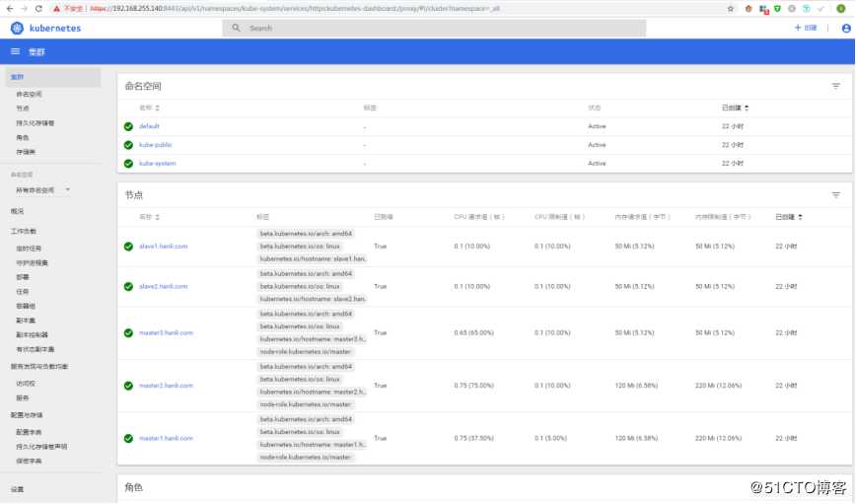Click the status icon of the default namespace

(128, 126)
